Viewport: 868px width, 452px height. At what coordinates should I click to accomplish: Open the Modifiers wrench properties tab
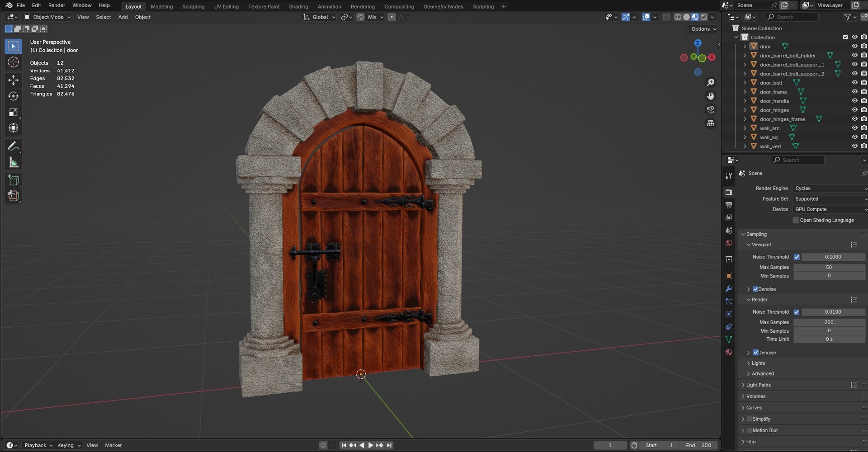(x=729, y=288)
